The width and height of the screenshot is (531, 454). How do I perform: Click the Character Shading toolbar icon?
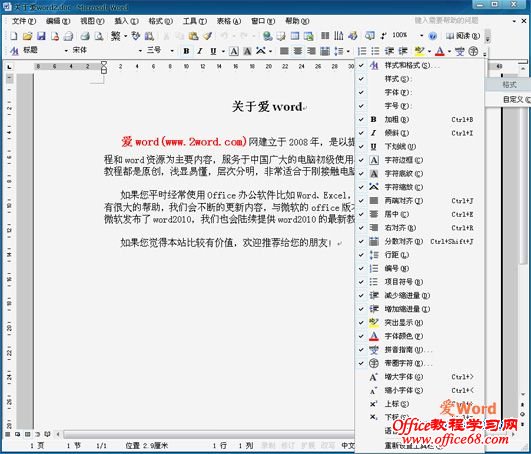point(248,51)
